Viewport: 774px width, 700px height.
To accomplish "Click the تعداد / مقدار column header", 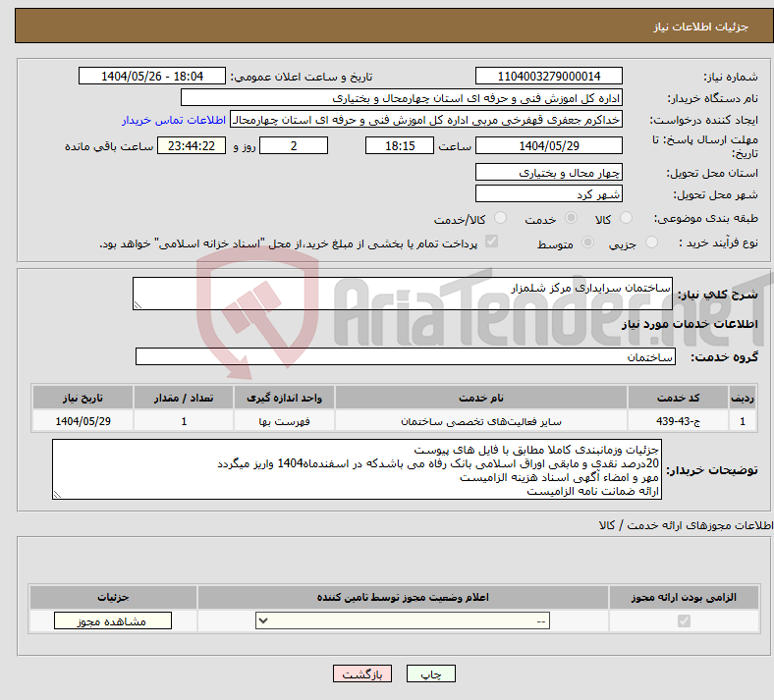I will pyautogui.click(x=184, y=398).
